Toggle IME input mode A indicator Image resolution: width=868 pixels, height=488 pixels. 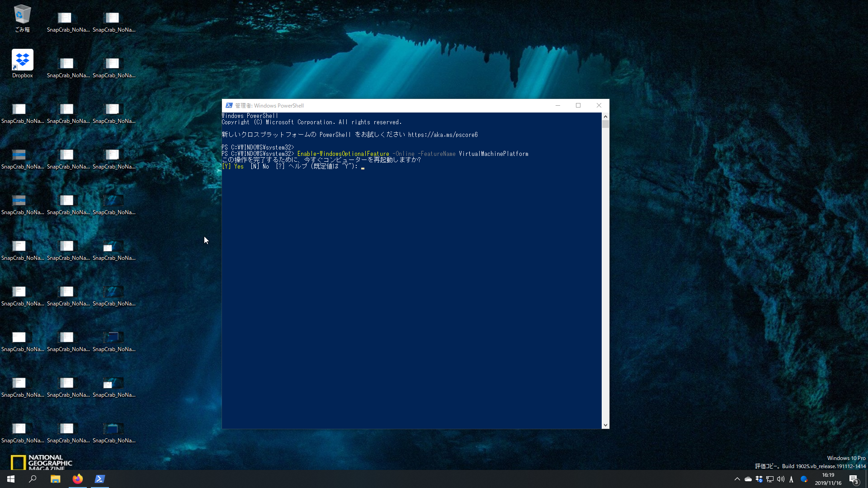791,479
